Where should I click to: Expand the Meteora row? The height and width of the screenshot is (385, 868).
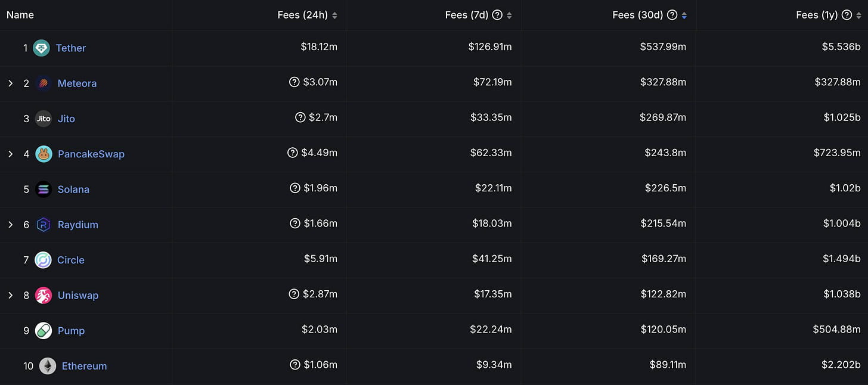point(10,83)
